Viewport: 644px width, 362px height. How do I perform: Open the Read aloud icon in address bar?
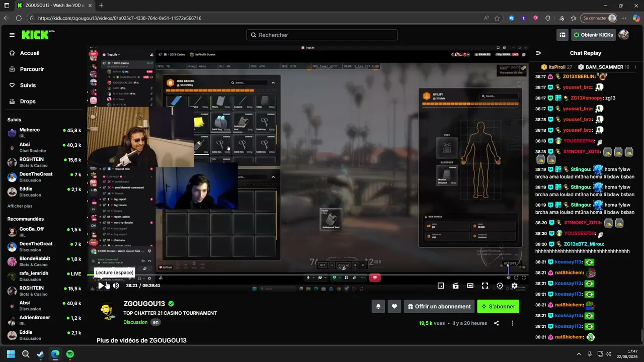coord(487,18)
